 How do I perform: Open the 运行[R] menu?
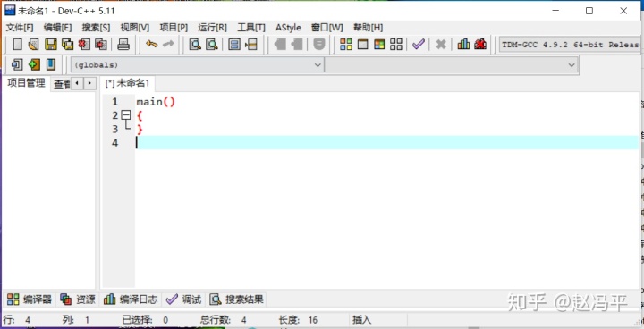212,28
